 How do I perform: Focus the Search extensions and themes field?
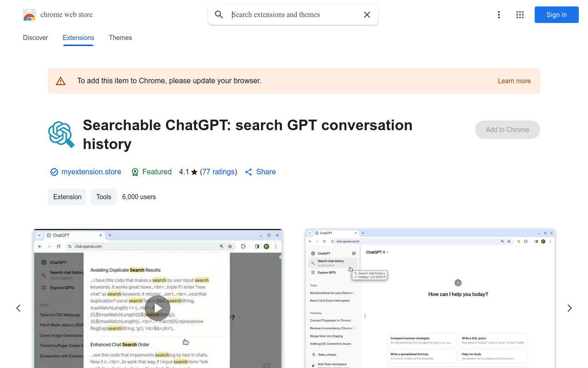click(294, 15)
